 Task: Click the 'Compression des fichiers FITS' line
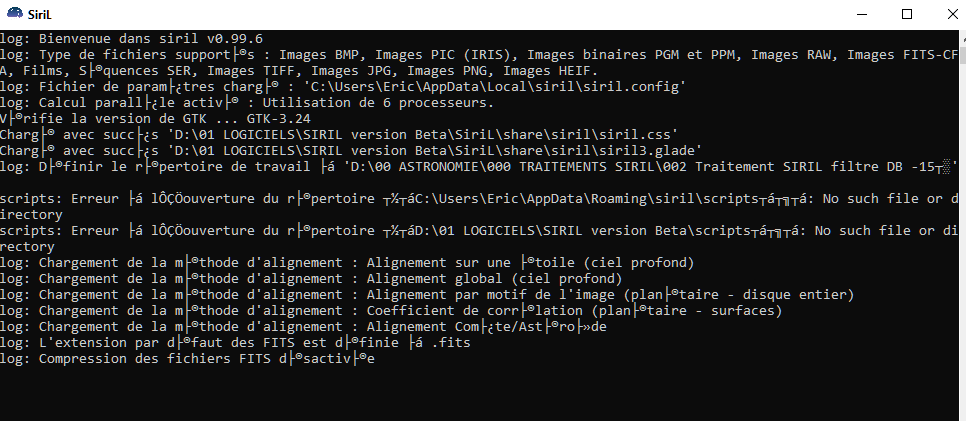pyautogui.click(x=190, y=358)
